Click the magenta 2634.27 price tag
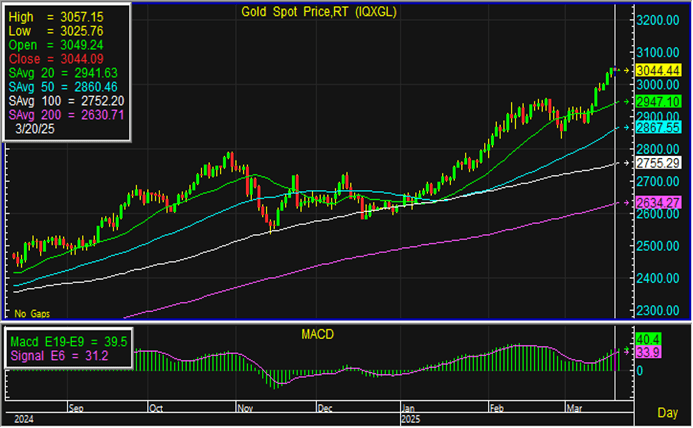693x428 pixels. pos(656,203)
